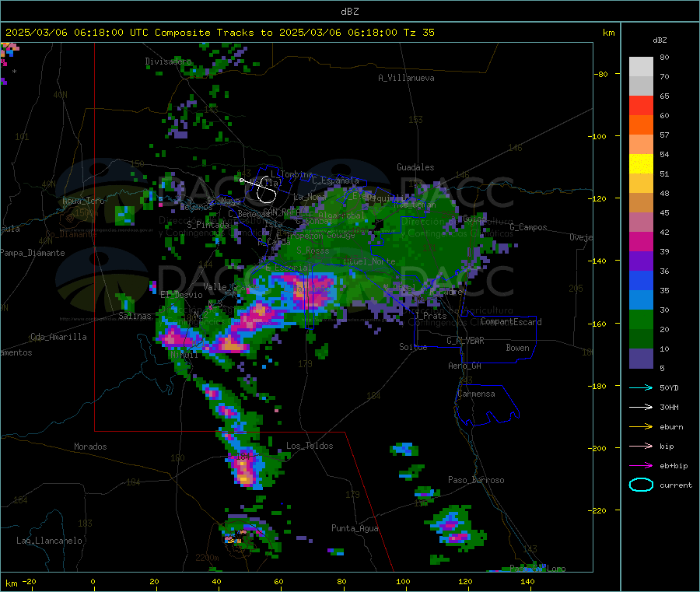Click the 'Aero_GA' map label
The width and height of the screenshot is (700, 592).
coord(465,366)
